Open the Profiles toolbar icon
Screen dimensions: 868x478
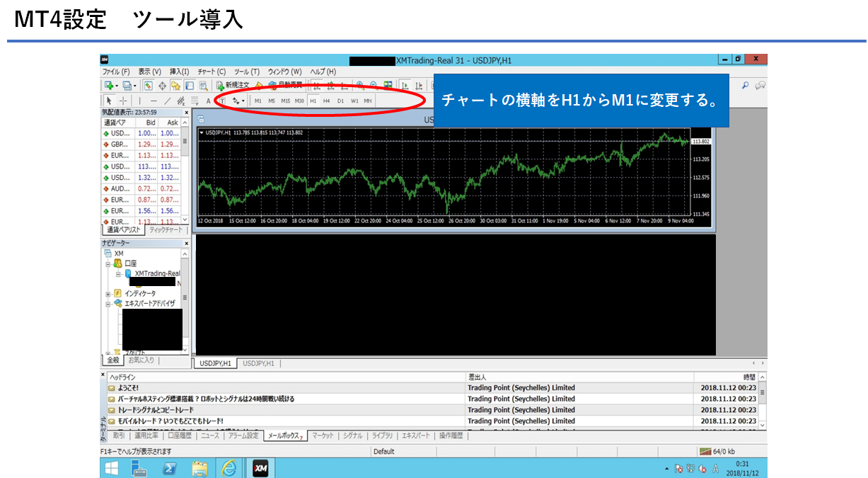click(x=128, y=86)
